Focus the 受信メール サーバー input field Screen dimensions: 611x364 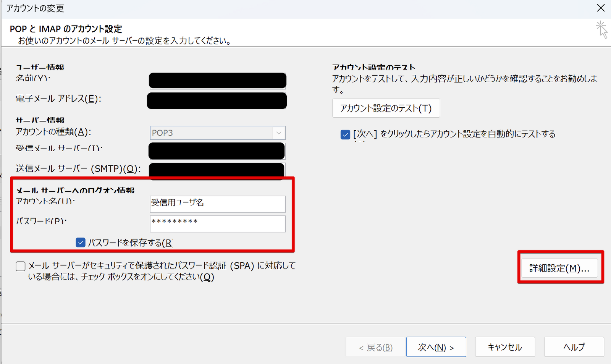(x=217, y=151)
